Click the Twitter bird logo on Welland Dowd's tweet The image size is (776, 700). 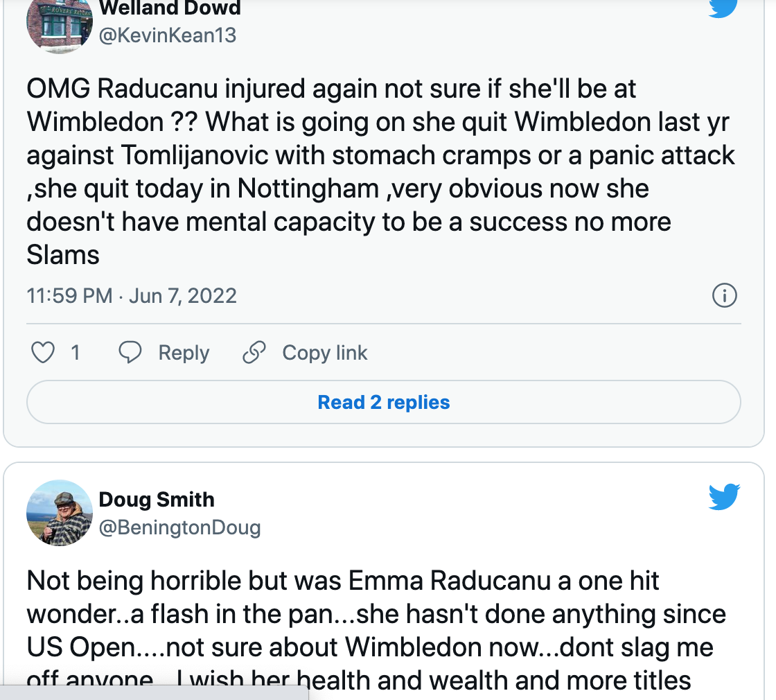pos(724,7)
